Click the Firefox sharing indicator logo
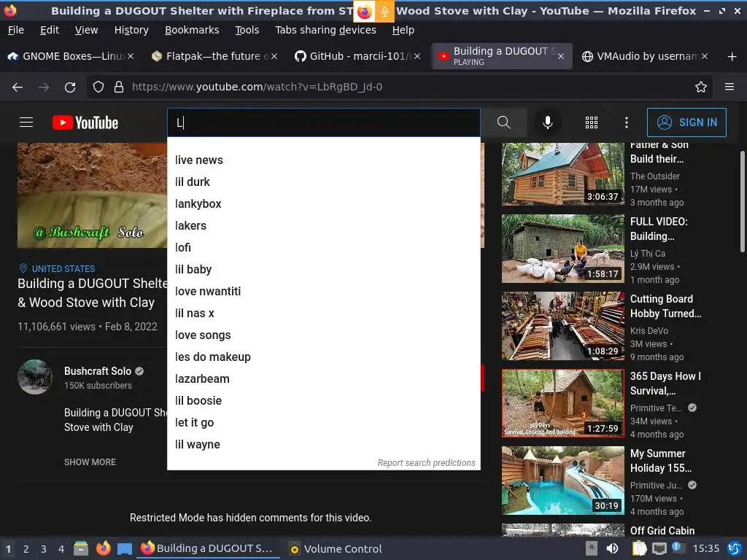This screenshot has height=560, width=747. click(365, 12)
